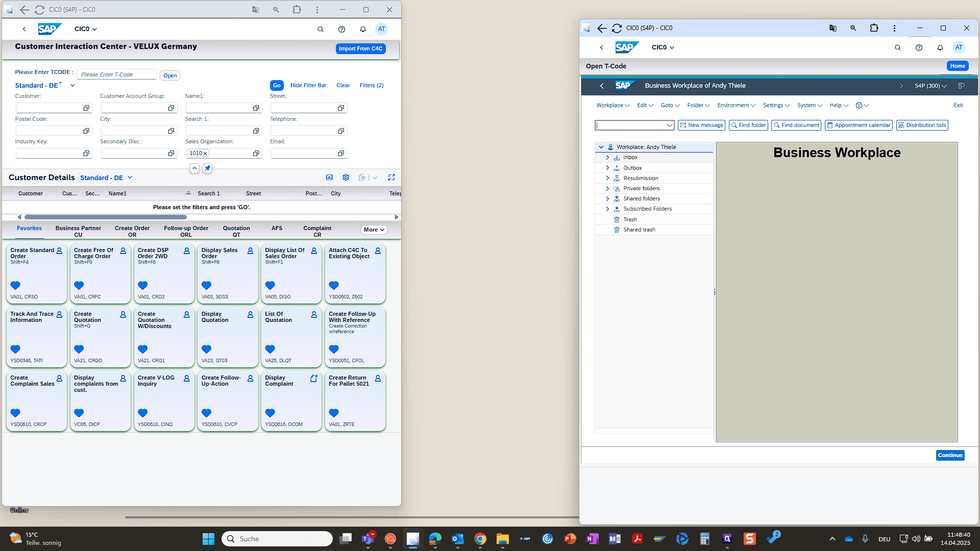Click the corner icon on YSD0616 DCOM tile
The image size is (980, 551).
tap(314, 379)
